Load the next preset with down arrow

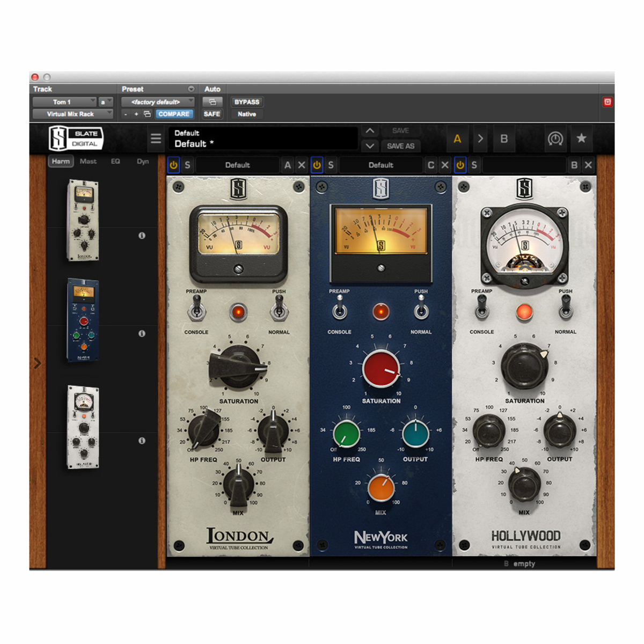[370, 145]
